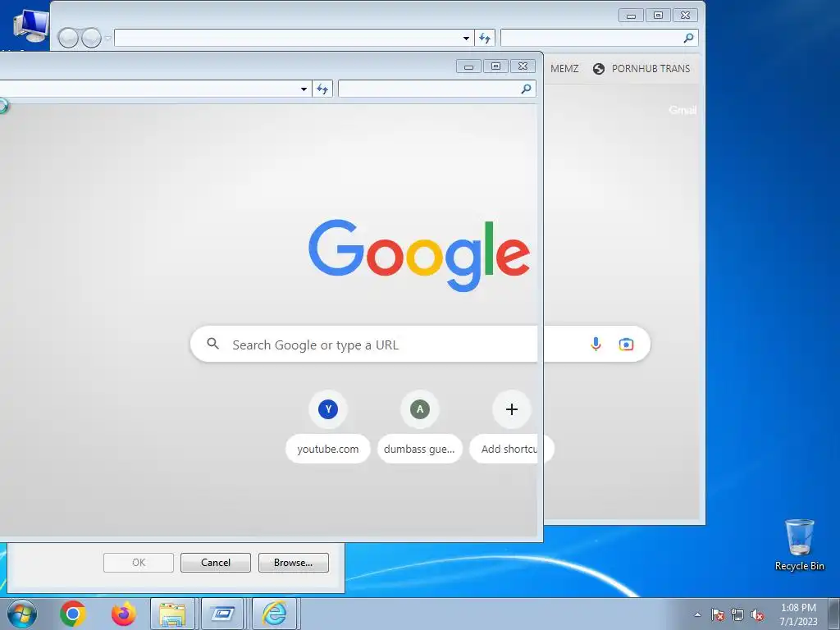Screen dimensions: 840x630
Task: Select the Recycle Bin desktop icon
Action: (x=799, y=545)
